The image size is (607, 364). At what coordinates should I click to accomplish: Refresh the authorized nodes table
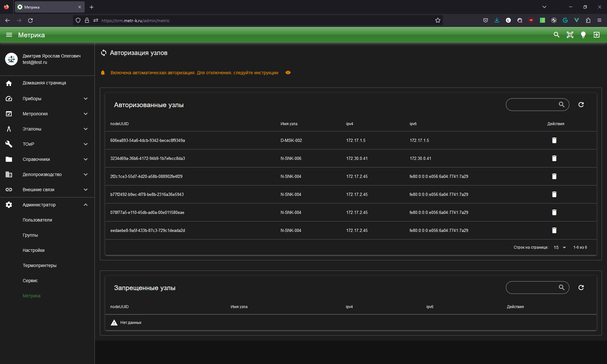click(x=581, y=105)
